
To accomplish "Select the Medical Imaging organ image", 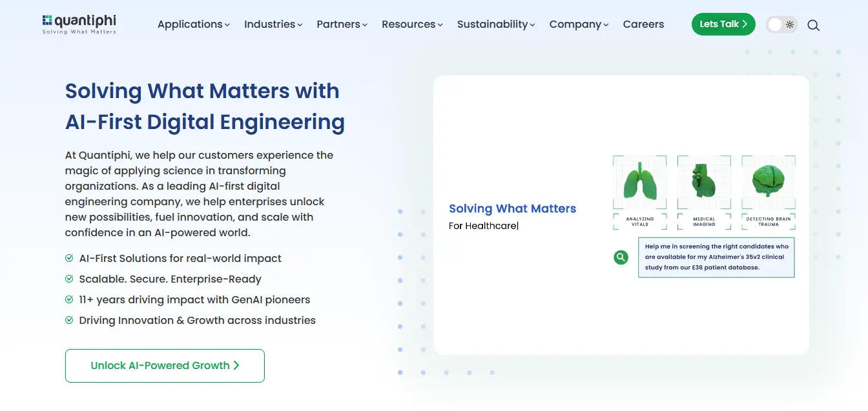I will 704,182.
